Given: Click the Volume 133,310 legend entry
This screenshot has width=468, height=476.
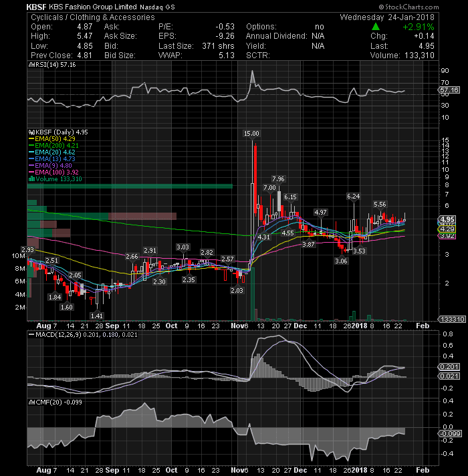Looking at the screenshot, I should (55, 178).
